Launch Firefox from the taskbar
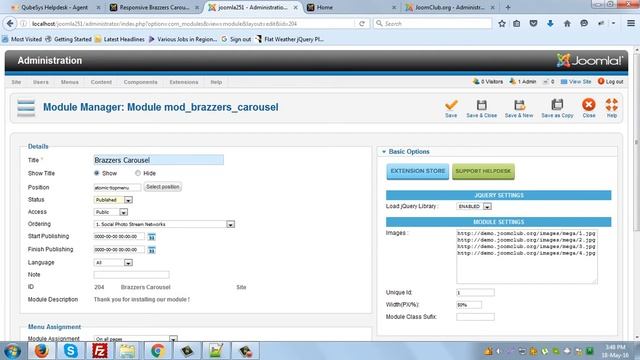This screenshot has width=640, height=360. click(41, 351)
